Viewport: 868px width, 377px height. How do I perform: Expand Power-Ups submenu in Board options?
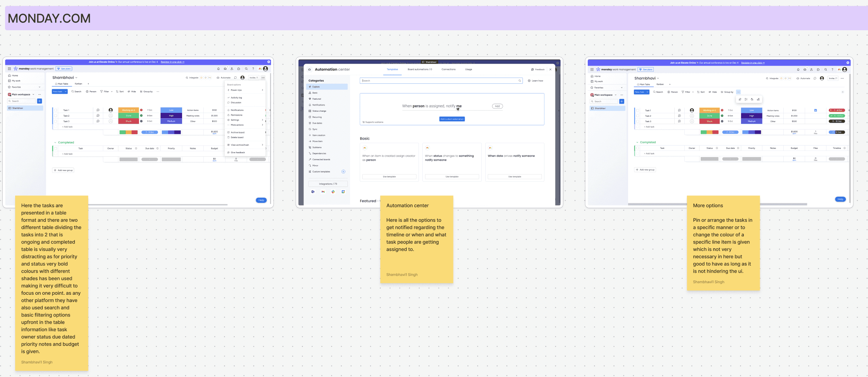(262, 90)
